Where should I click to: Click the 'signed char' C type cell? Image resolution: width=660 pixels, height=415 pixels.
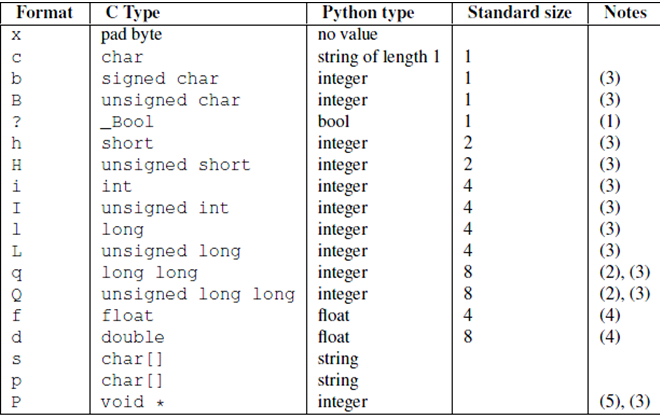point(161,79)
